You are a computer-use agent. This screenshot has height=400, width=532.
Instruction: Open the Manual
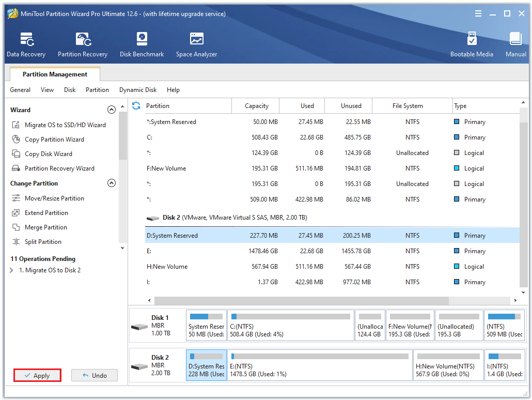[515, 44]
